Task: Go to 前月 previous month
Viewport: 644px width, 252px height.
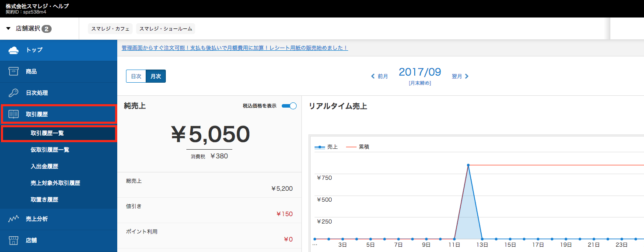Action: click(379, 76)
